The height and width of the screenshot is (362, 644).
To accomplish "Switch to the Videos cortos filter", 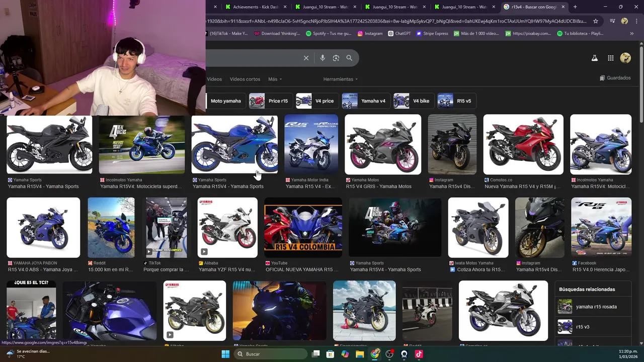I will (245, 79).
